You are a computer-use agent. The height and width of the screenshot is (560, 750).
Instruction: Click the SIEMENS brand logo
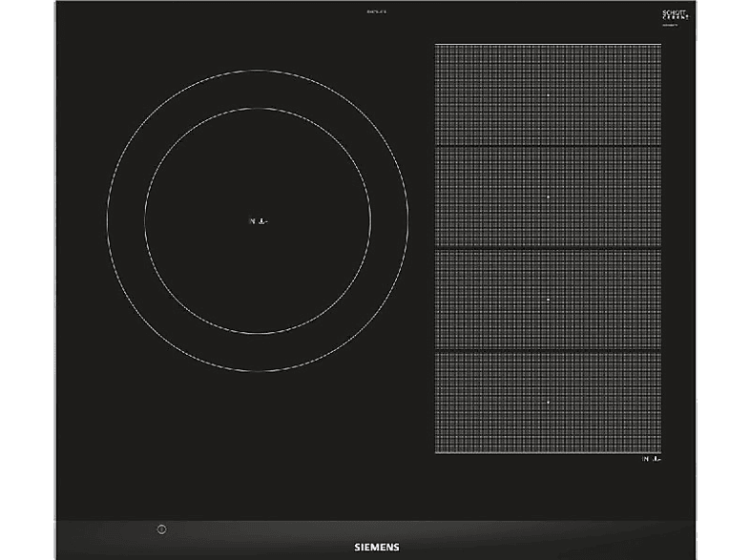point(377,547)
